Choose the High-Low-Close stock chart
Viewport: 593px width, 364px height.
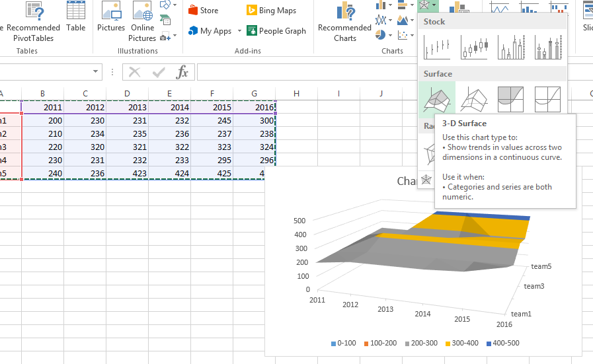click(437, 47)
